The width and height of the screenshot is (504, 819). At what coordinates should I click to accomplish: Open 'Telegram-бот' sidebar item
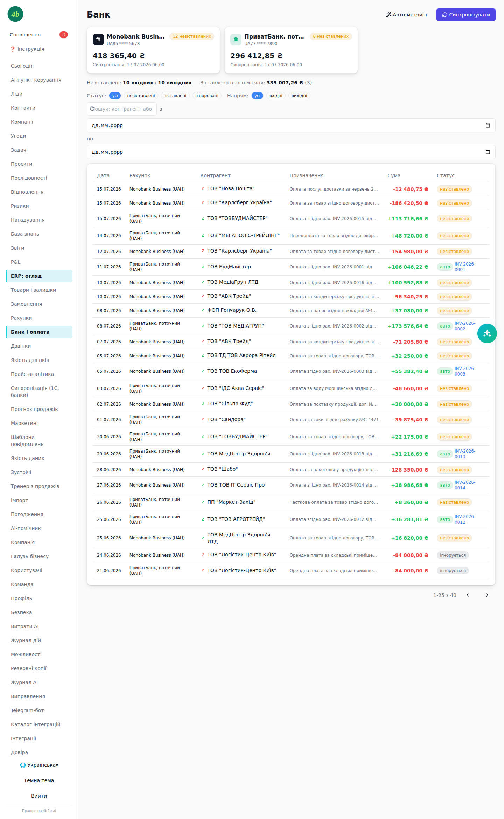tap(39, 710)
